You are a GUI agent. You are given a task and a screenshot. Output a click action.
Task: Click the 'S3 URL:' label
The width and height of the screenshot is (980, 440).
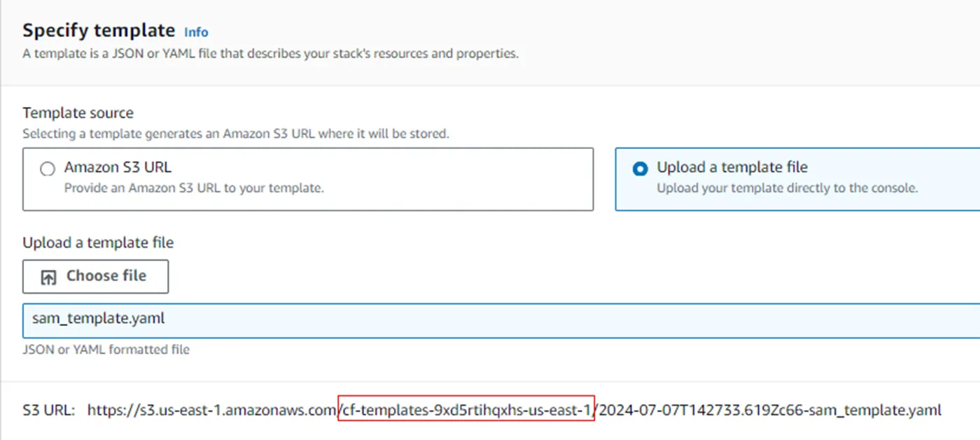tap(48, 410)
